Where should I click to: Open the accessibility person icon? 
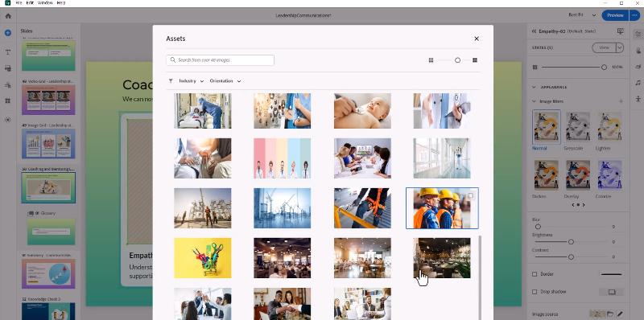pyautogui.click(x=638, y=98)
